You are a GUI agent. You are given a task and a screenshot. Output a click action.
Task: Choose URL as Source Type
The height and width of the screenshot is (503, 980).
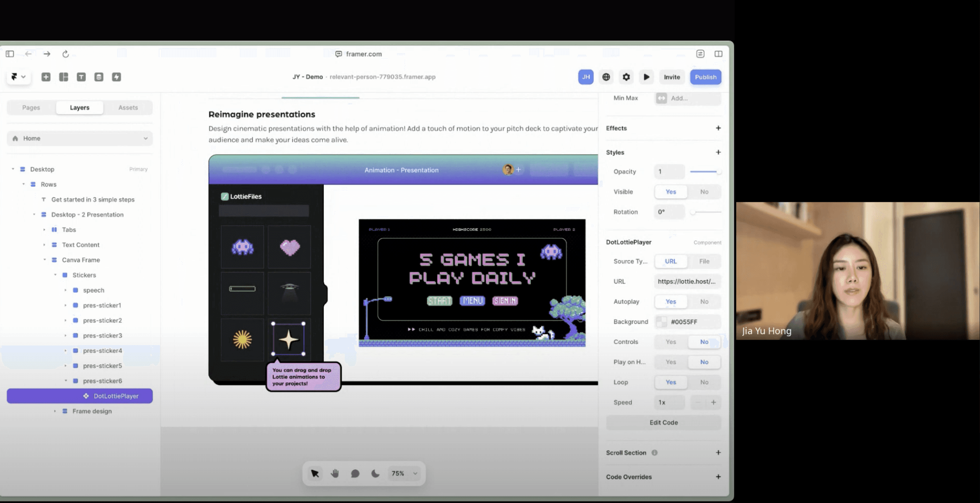click(x=671, y=261)
